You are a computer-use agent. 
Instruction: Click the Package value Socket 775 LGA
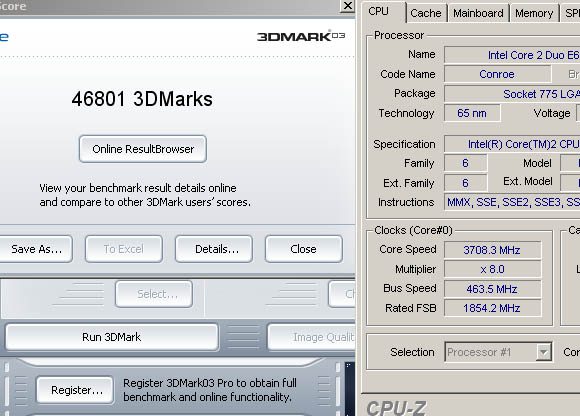[512, 94]
